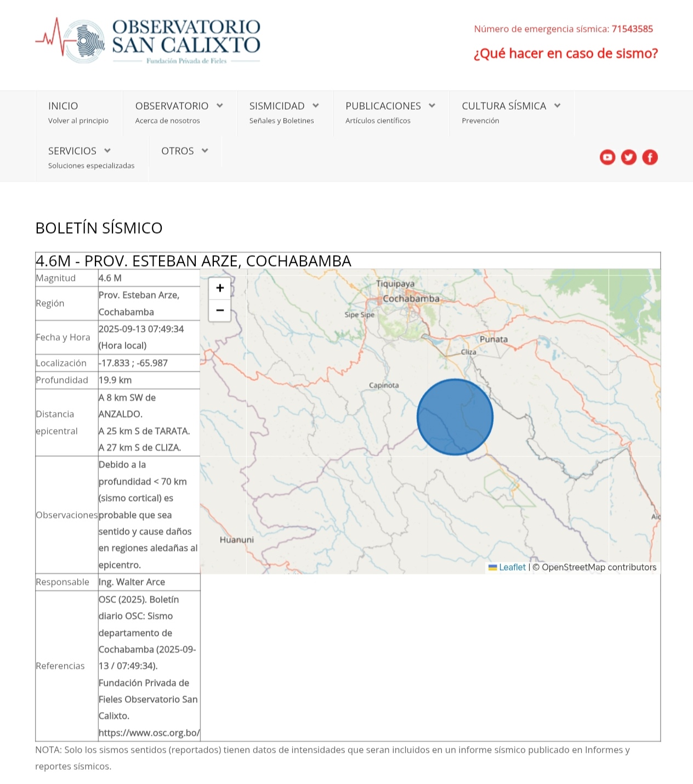Click the 'Referencias' row label
Image resolution: width=693 pixels, height=784 pixels.
[60, 666]
